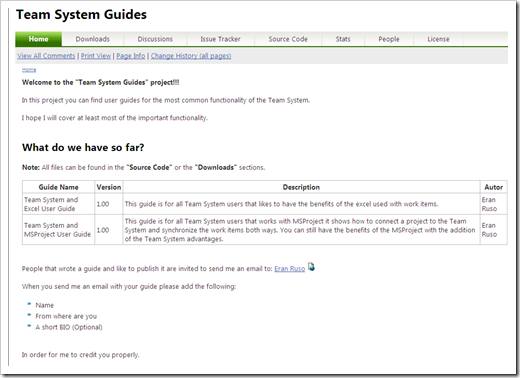520x378 pixels.
Task: Click the Autor column header
Action: pos(494,187)
